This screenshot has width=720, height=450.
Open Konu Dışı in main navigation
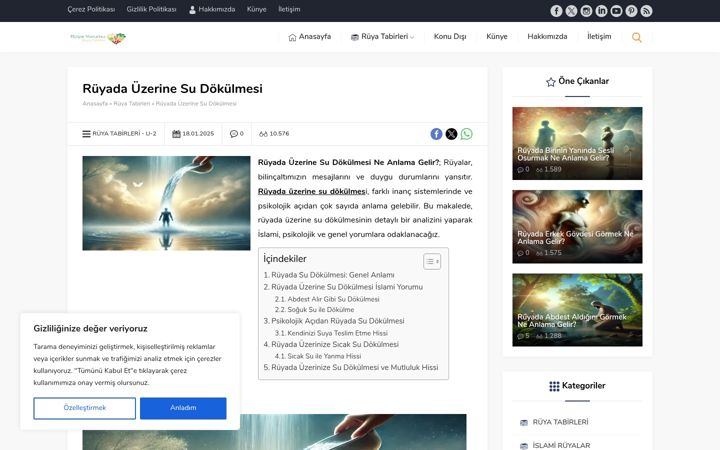point(450,37)
